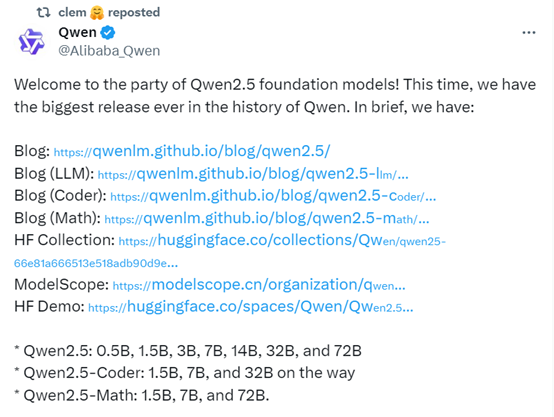The height and width of the screenshot is (417, 554).
Task: Click the repost arrows icon above the tweet
Action: click(x=43, y=12)
